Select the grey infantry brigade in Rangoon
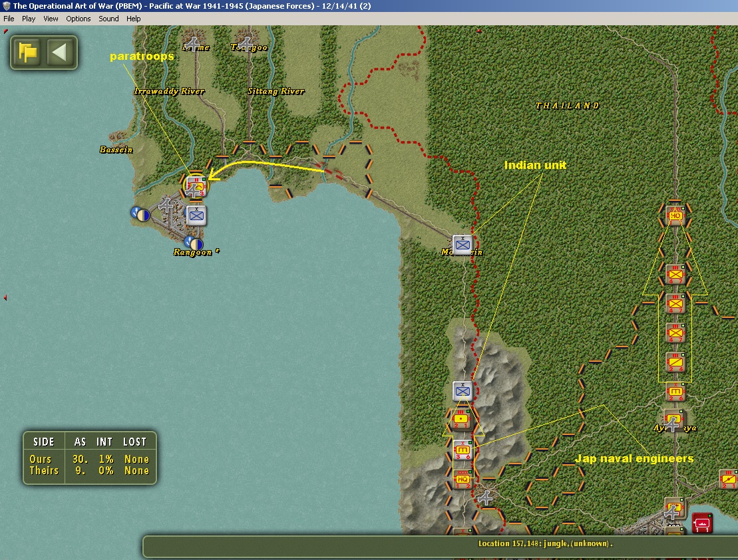The width and height of the screenshot is (738, 560). pyautogui.click(x=196, y=215)
